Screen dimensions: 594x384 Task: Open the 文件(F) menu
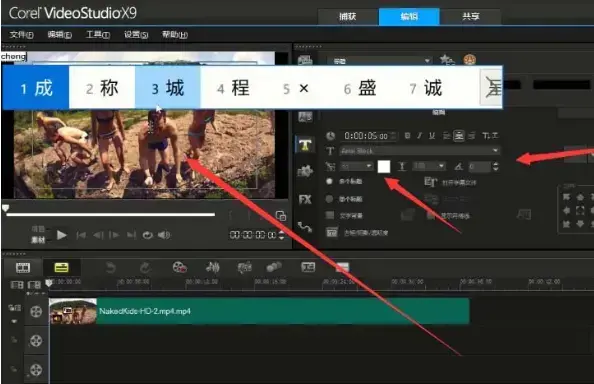(21, 35)
